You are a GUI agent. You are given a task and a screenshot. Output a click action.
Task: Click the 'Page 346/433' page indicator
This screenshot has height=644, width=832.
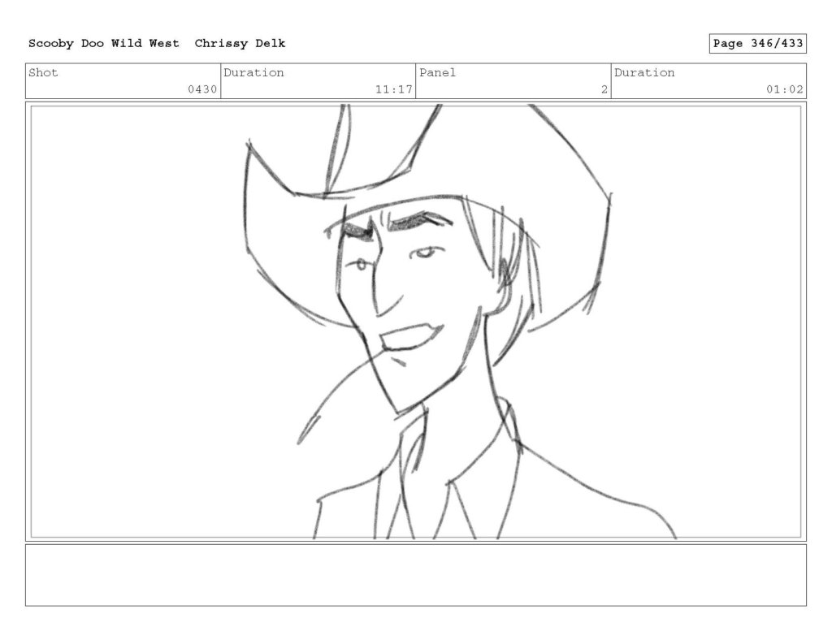pos(758,44)
